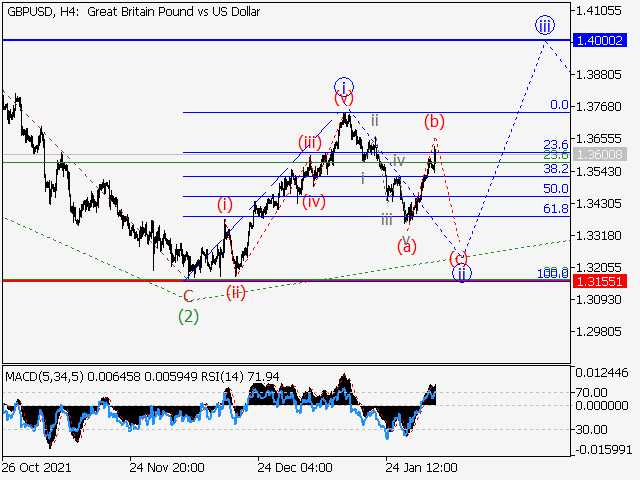This screenshot has height=480, width=640.
Task: Click the gray 1.36008 current price label
Action: click(600, 154)
